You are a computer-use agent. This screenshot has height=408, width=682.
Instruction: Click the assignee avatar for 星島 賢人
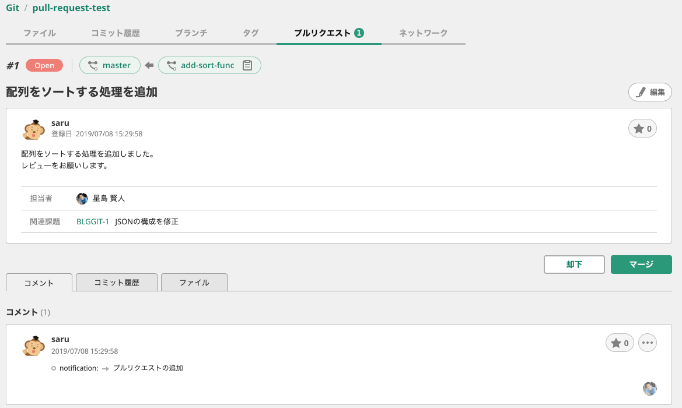(x=82, y=198)
